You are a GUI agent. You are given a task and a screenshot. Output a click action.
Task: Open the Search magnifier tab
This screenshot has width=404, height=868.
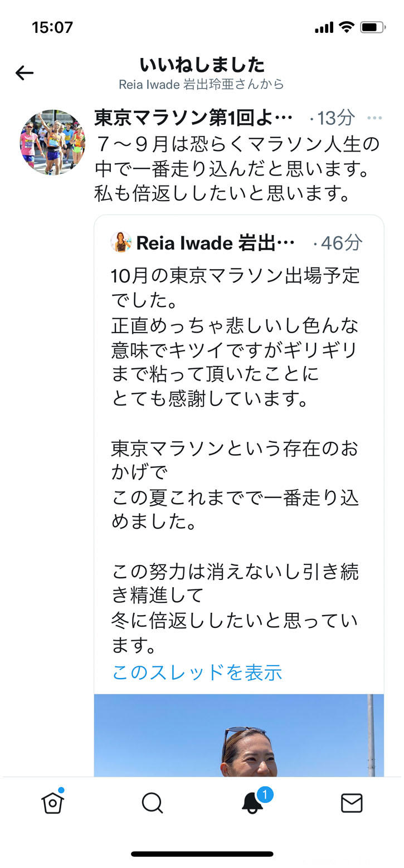[152, 803]
